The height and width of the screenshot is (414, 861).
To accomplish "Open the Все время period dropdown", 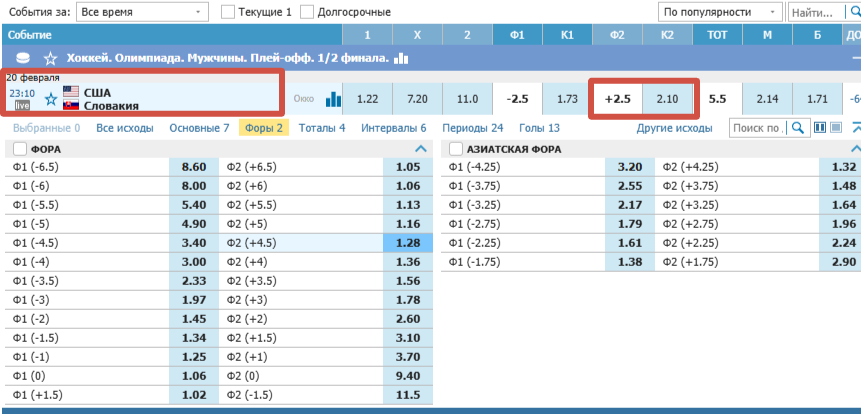I will click(x=142, y=12).
